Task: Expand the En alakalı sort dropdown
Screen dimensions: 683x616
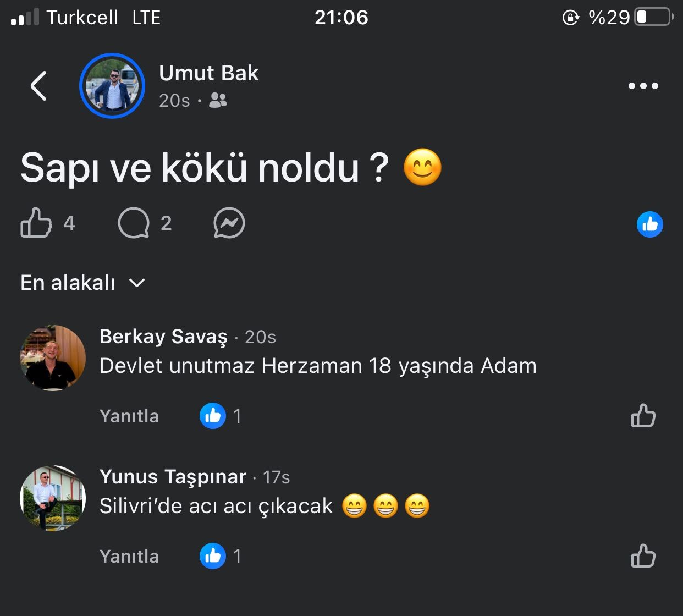Action: pyautogui.click(x=82, y=283)
